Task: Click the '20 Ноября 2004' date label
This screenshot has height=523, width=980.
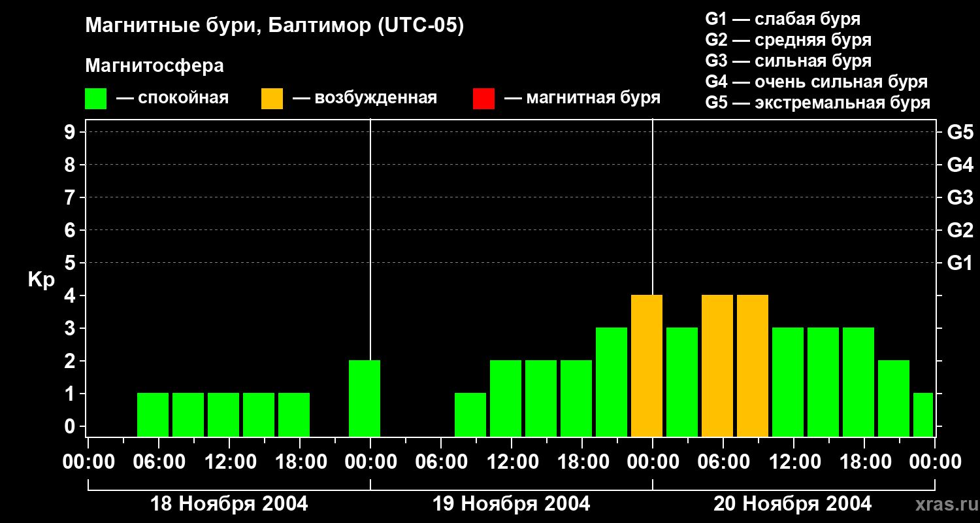Action: point(792,504)
